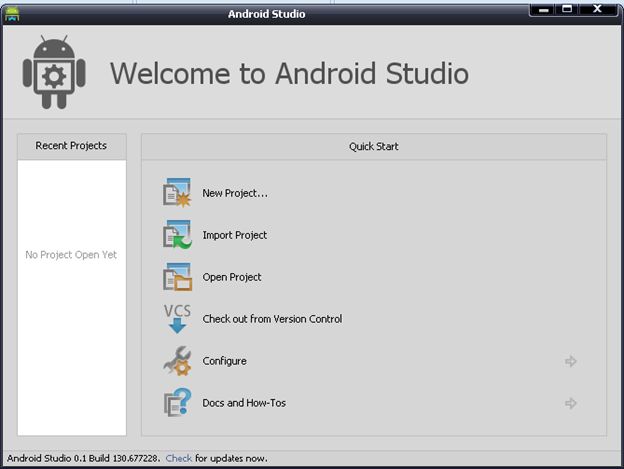Close the Android Studio window
624x469 pixels.
tap(597, 9)
